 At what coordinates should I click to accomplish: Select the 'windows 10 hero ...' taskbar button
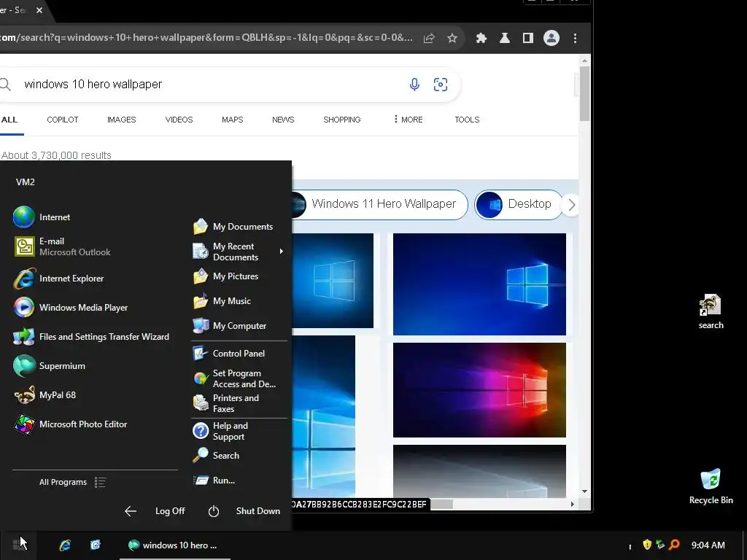point(174,545)
